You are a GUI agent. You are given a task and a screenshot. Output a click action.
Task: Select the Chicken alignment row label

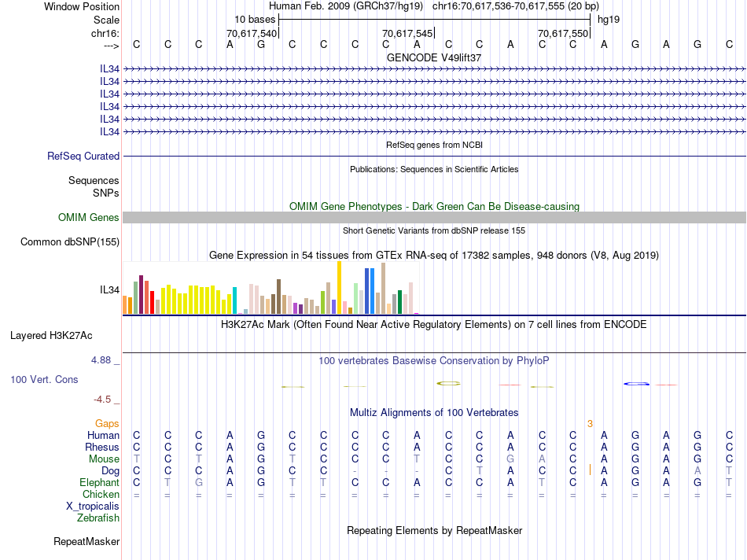click(x=101, y=495)
